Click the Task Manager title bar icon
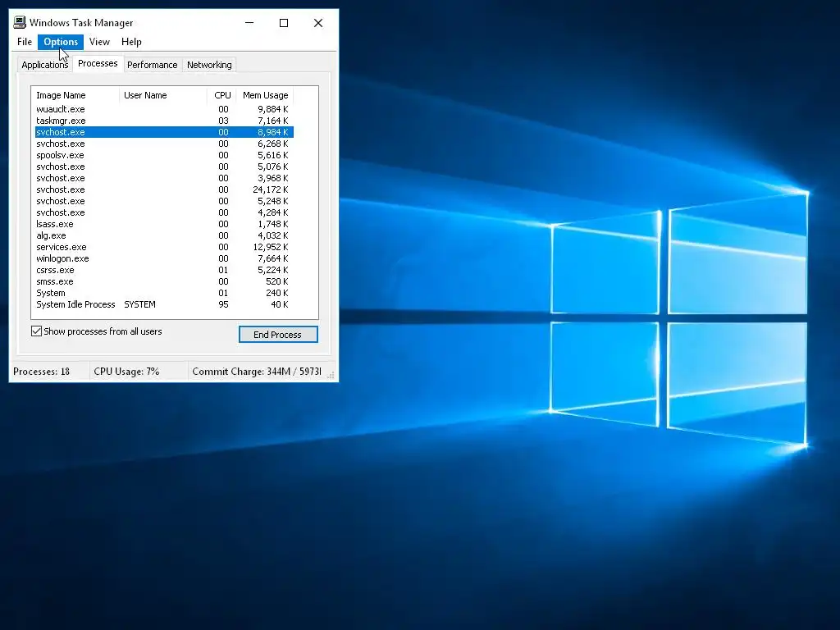This screenshot has height=630, width=840. click(20, 22)
